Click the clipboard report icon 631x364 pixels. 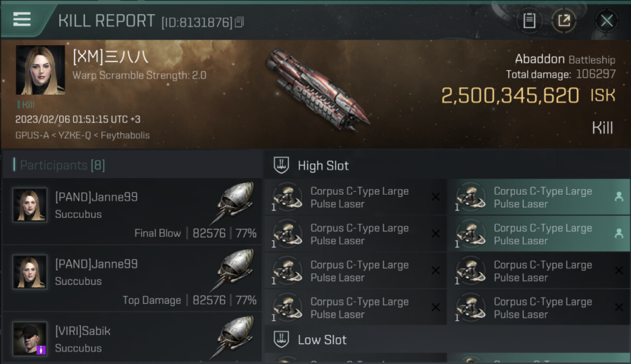point(529,21)
